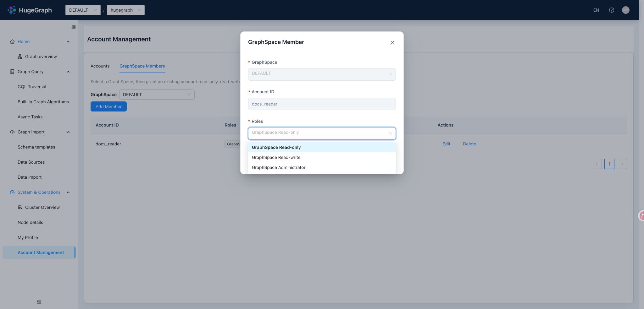644x309 pixels.
Task: Click the bottom sidebar collapse icon
Action: [x=39, y=302]
